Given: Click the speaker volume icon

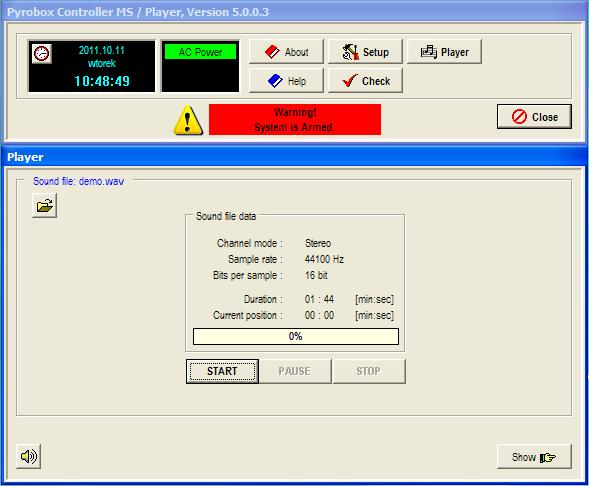Looking at the screenshot, I should point(29,456).
